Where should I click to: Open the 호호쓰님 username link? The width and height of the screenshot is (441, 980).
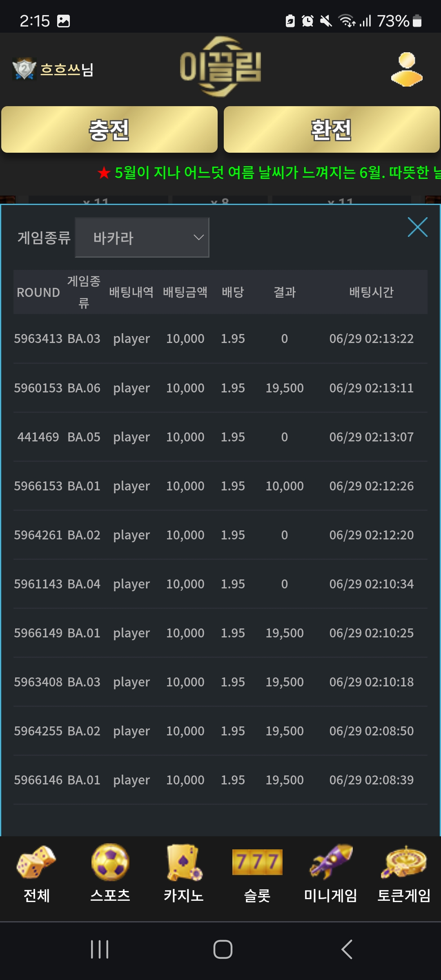pos(67,69)
